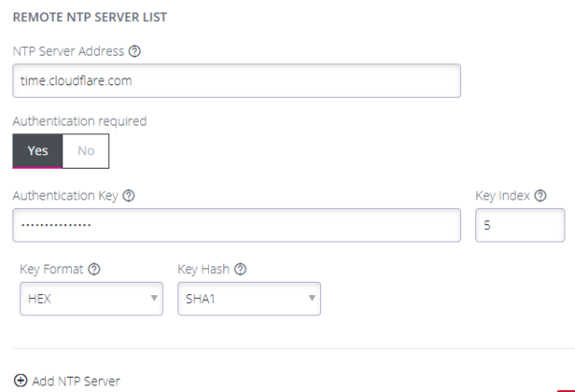Select the Key Index field showing 5
The image size is (575, 392).
click(520, 225)
